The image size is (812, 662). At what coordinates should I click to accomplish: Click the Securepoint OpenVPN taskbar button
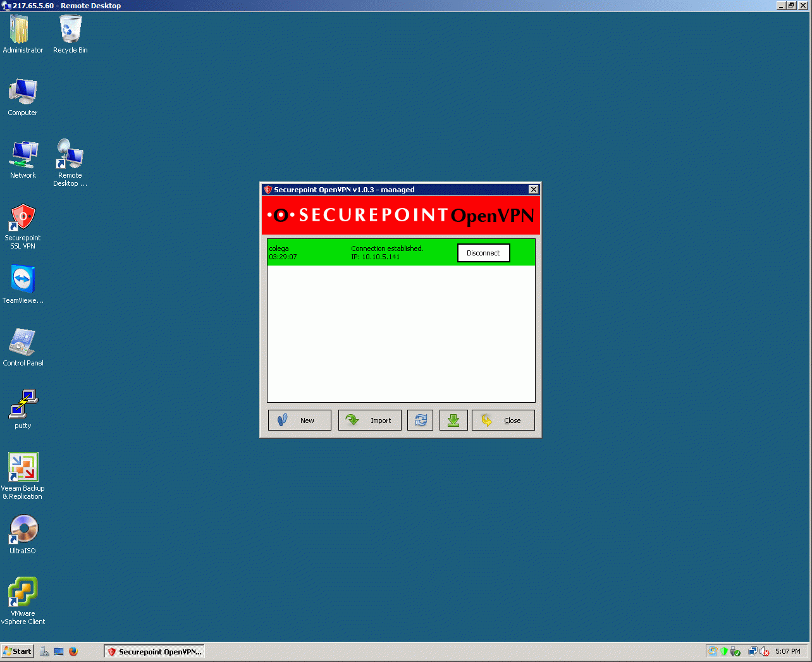point(154,651)
